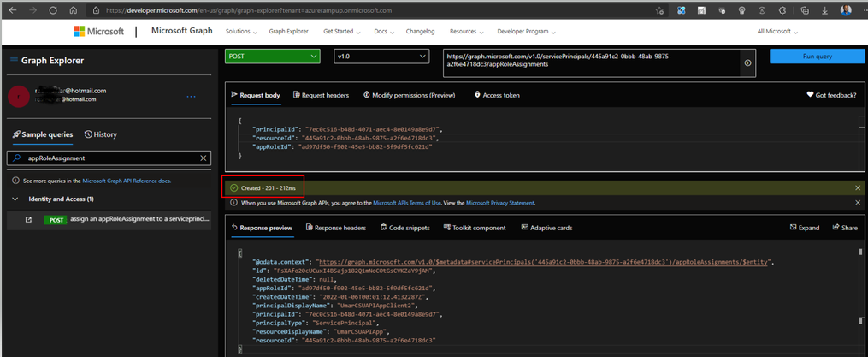
Task: Open Toolkit component tab
Action: click(475, 228)
